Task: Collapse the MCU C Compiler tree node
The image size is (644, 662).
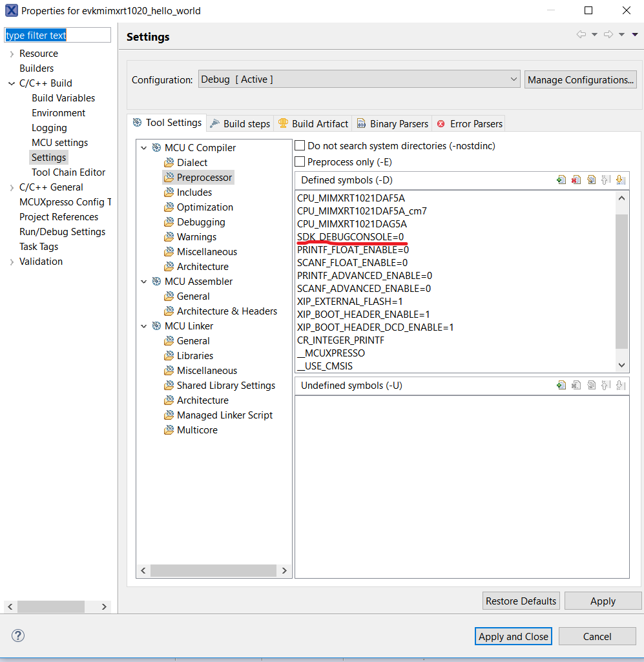Action: [x=144, y=148]
